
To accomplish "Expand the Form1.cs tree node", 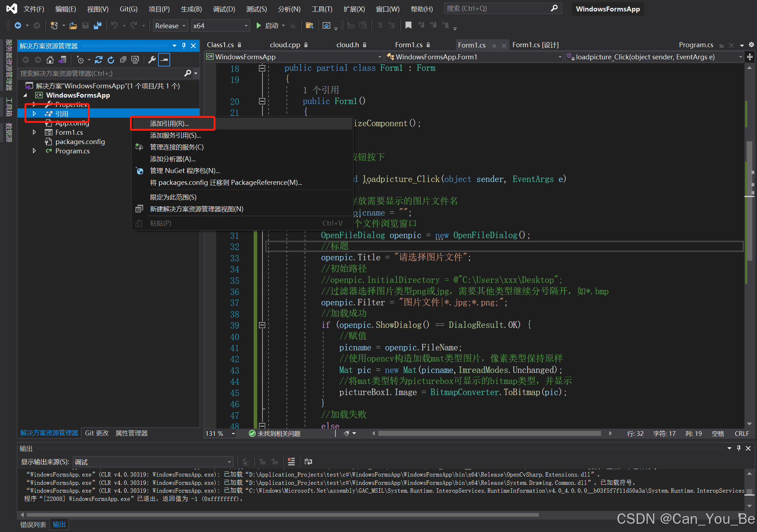I will (x=34, y=132).
